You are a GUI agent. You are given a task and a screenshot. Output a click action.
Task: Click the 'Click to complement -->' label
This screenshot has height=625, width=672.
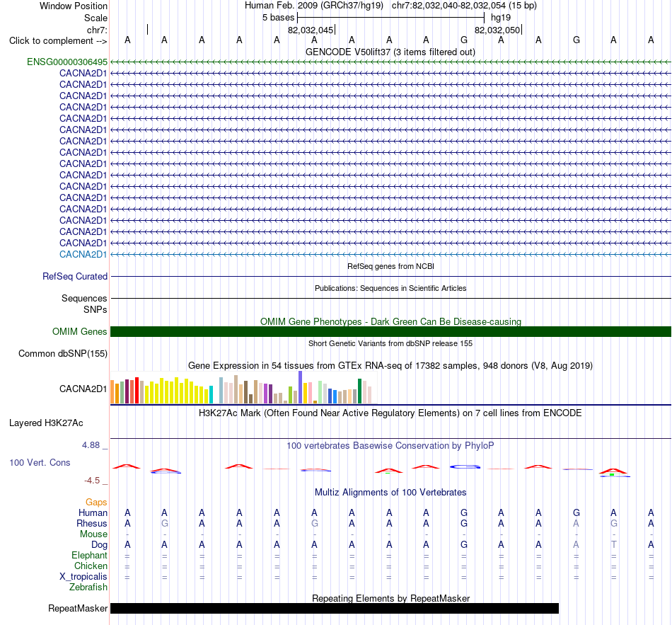pyautogui.click(x=58, y=41)
